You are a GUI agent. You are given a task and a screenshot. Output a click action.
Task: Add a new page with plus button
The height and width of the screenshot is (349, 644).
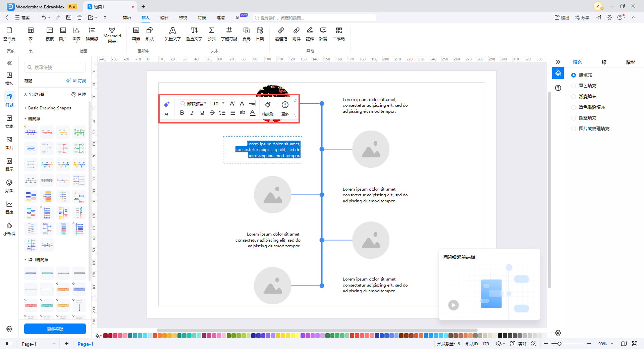pyautogui.click(x=66, y=344)
